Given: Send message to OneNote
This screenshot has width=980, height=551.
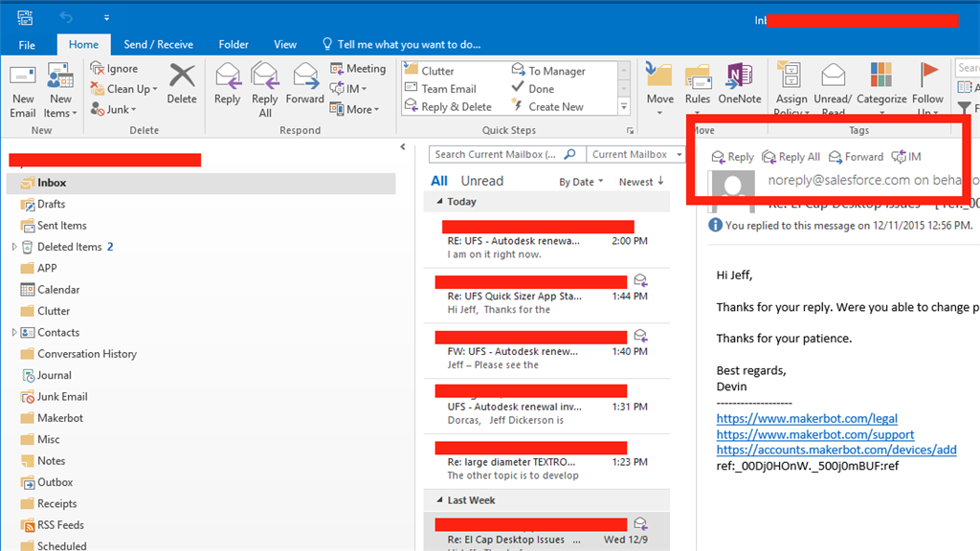Looking at the screenshot, I should click(740, 84).
